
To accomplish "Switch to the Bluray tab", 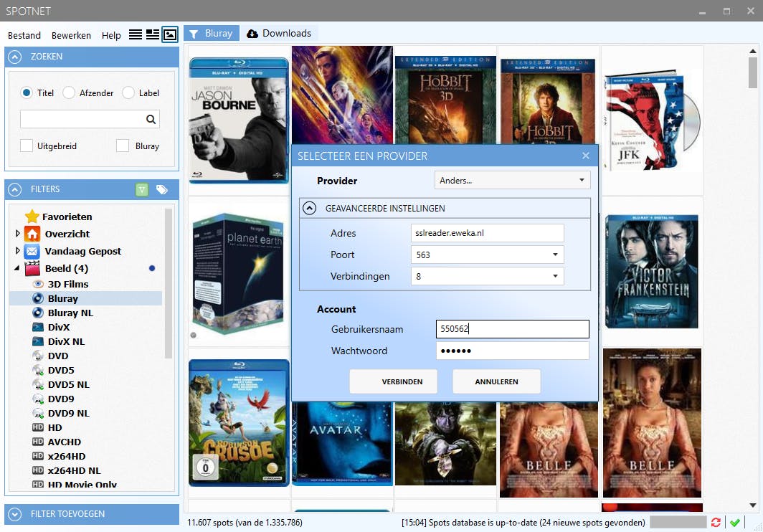I will [212, 33].
